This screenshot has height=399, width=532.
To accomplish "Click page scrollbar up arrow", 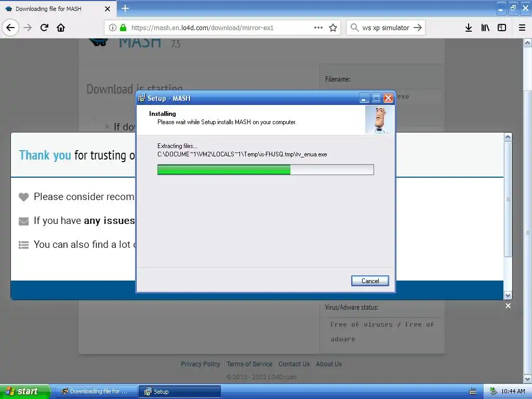I will click(528, 43).
